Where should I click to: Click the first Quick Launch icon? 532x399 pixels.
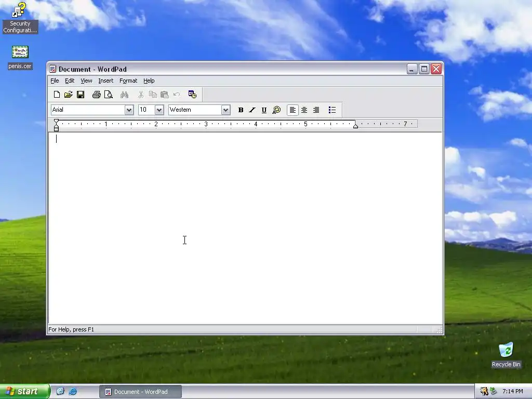coord(60,392)
